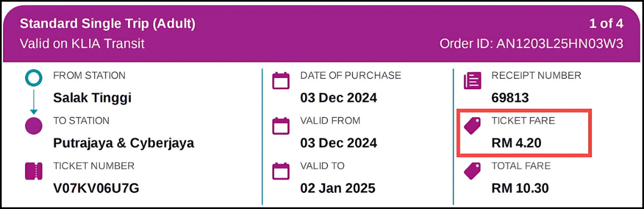Screen dimensions: 644x209
Task: Click the Salak Tinggi station name
Action: pos(92,98)
